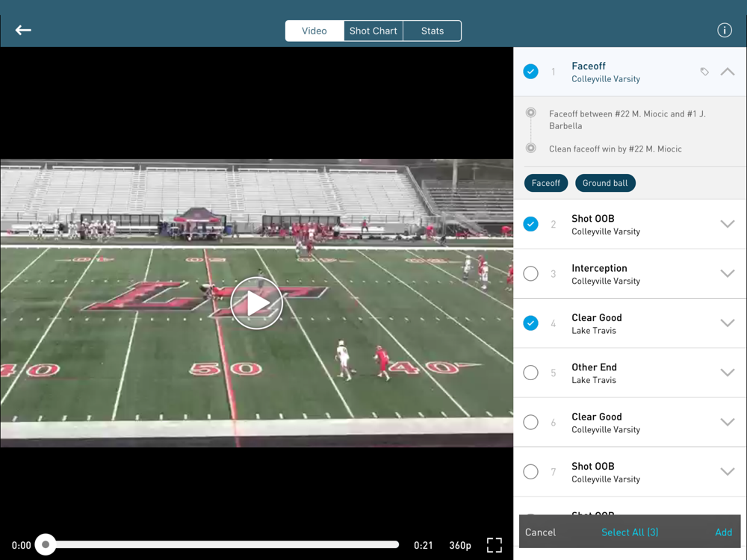
Task: Click the Faceoff play title
Action: click(x=589, y=66)
